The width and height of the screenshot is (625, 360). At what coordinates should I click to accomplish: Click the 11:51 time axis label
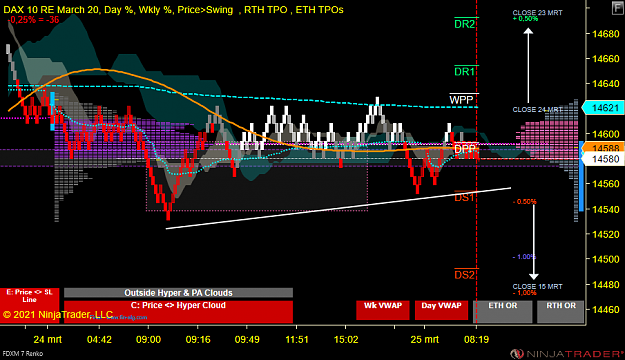click(x=297, y=340)
